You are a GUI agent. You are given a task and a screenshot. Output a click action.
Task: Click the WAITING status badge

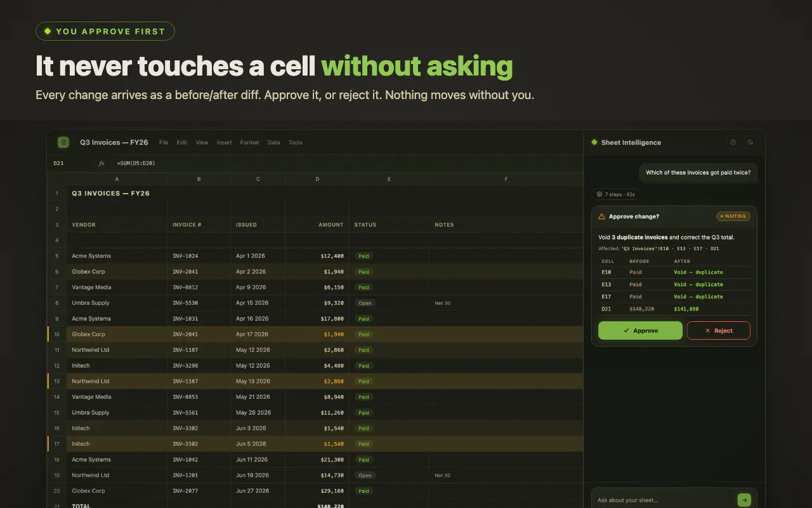733,217
